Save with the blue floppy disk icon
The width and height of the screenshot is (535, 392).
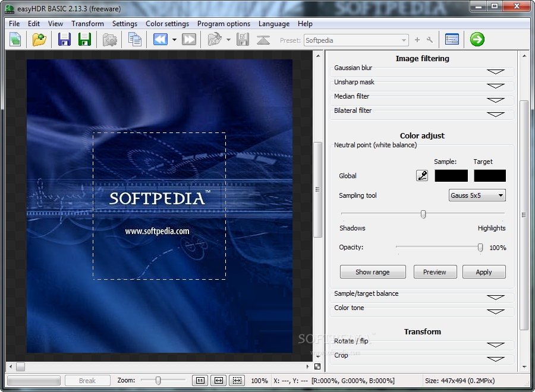click(x=64, y=40)
